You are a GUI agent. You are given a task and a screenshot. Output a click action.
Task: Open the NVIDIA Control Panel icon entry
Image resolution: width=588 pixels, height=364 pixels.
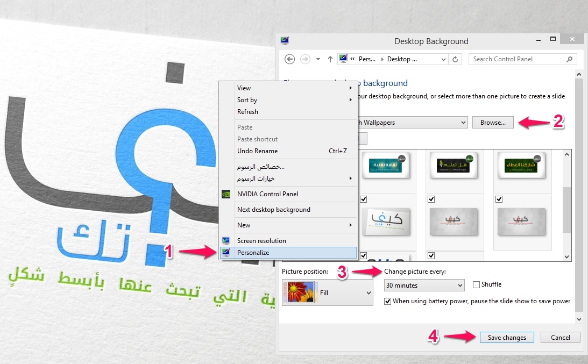click(226, 194)
